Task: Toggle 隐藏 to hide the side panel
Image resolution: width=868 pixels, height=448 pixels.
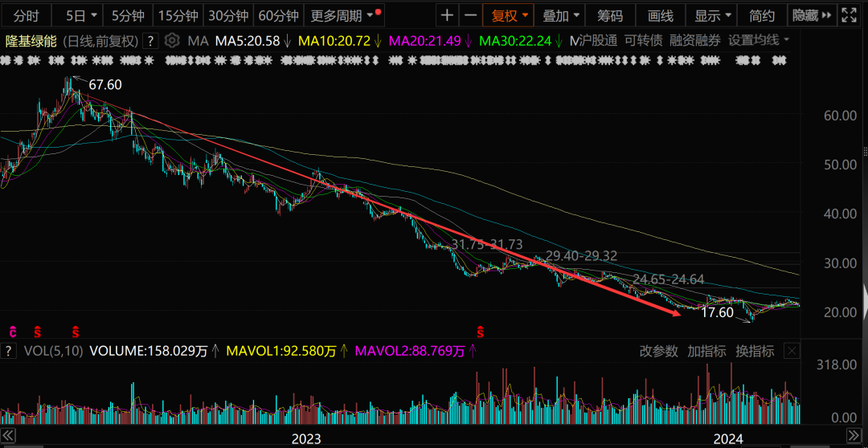Action: pos(812,15)
